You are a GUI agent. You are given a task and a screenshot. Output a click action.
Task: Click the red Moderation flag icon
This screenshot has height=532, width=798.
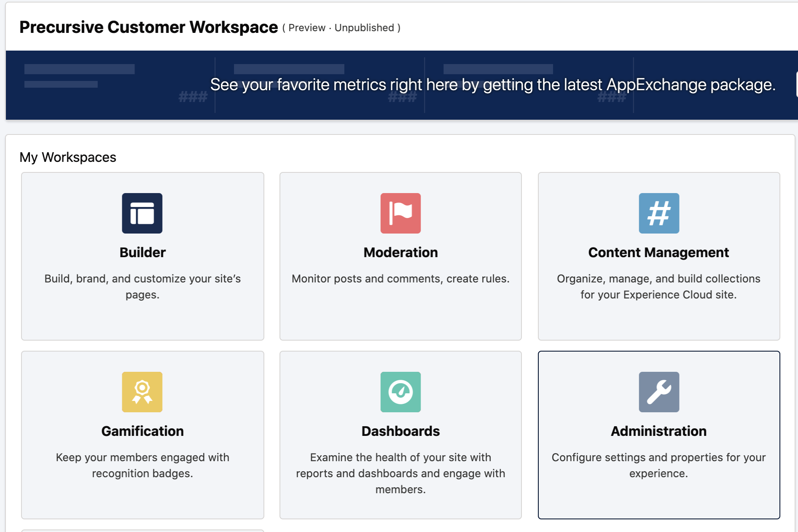[400, 213]
